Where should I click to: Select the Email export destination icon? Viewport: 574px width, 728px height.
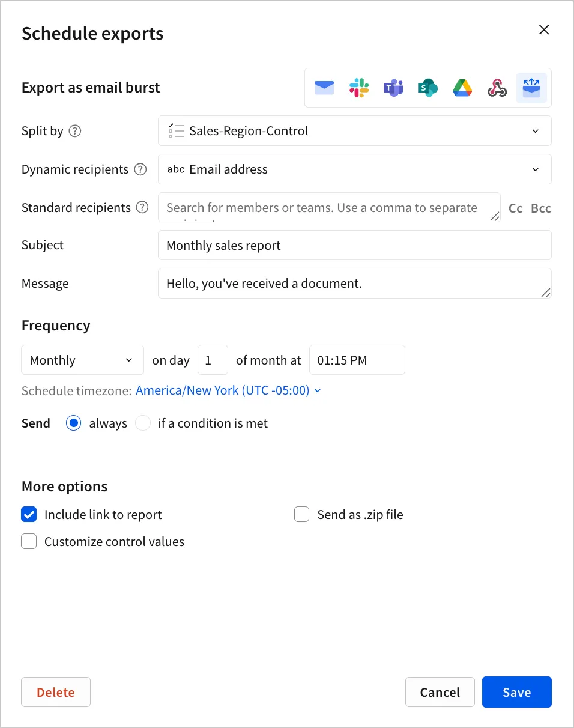pos(324,88)
